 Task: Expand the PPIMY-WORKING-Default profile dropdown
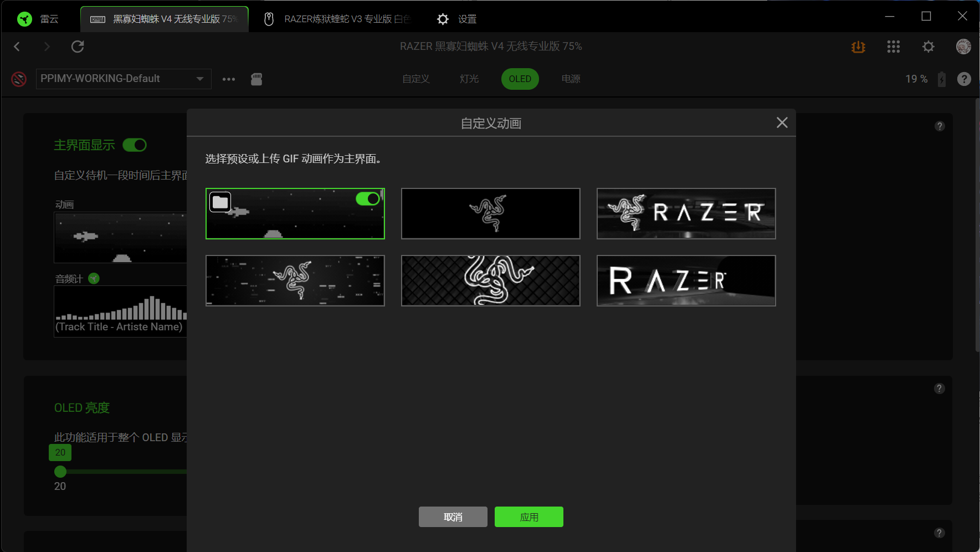point(124,79)
